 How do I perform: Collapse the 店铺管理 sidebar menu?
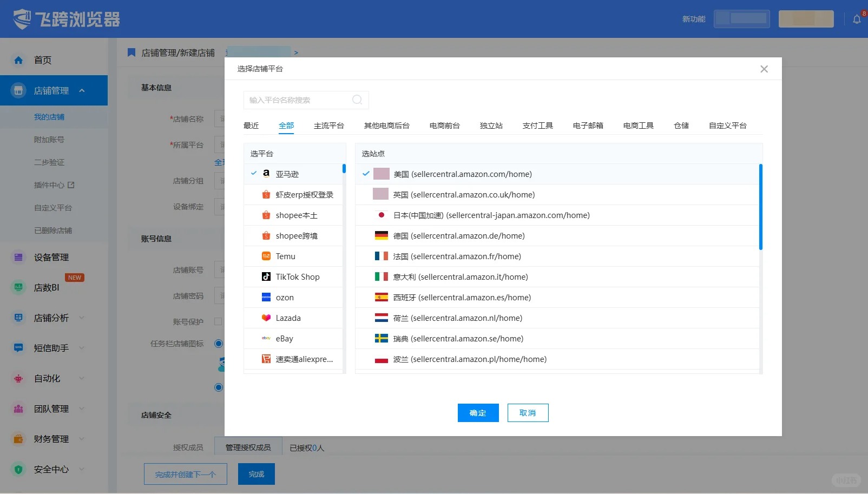coord(82,90)
